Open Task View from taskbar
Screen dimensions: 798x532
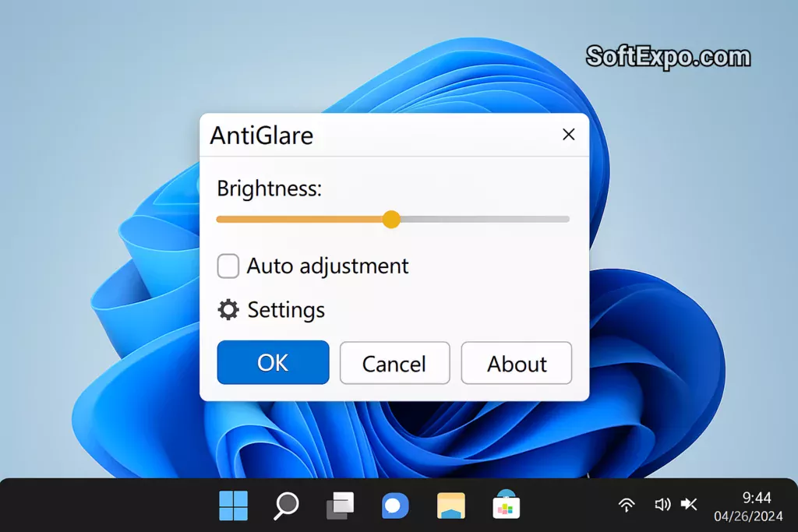click(341, 505)
